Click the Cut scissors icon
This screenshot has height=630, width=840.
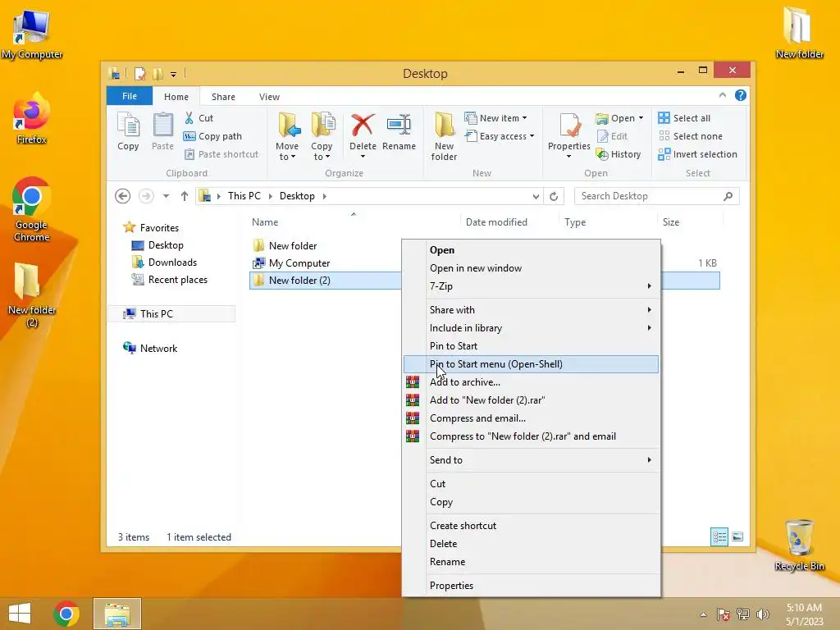(189, 118)
